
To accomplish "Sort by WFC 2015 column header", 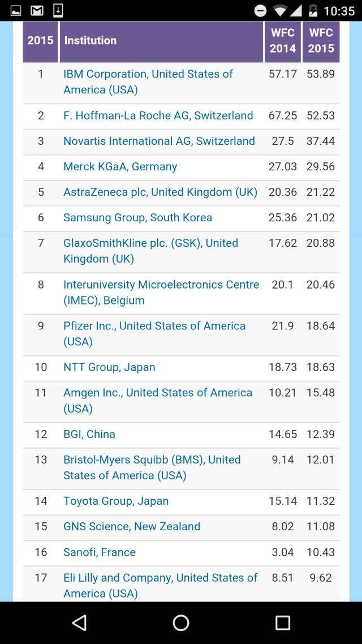I will point(321,41).
